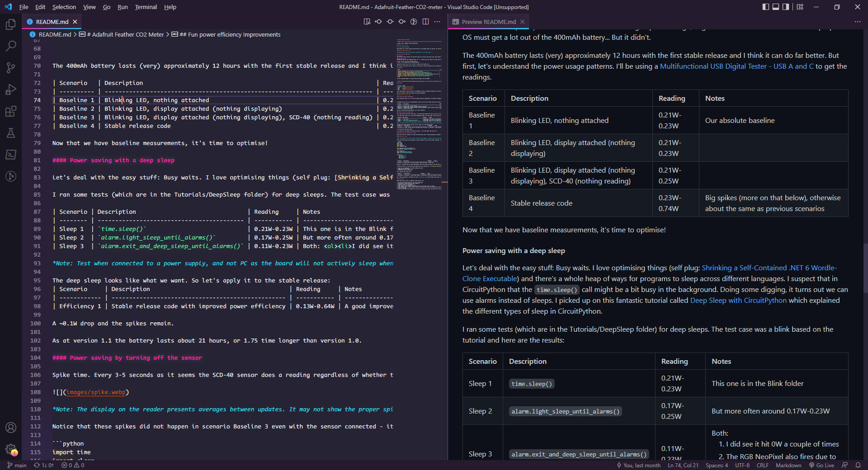Open the Terminal menu
This screenshot has width=868, height=470.
click(146, 7)
